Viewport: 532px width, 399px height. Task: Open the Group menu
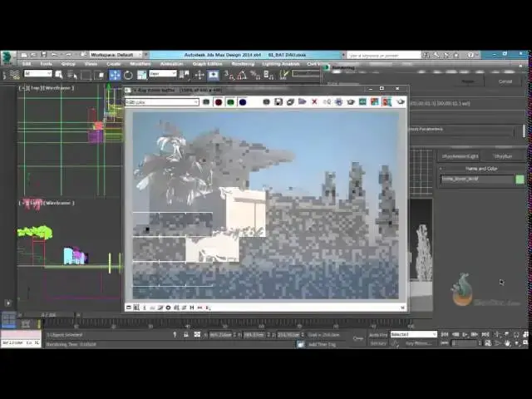[x=68, y=64]
